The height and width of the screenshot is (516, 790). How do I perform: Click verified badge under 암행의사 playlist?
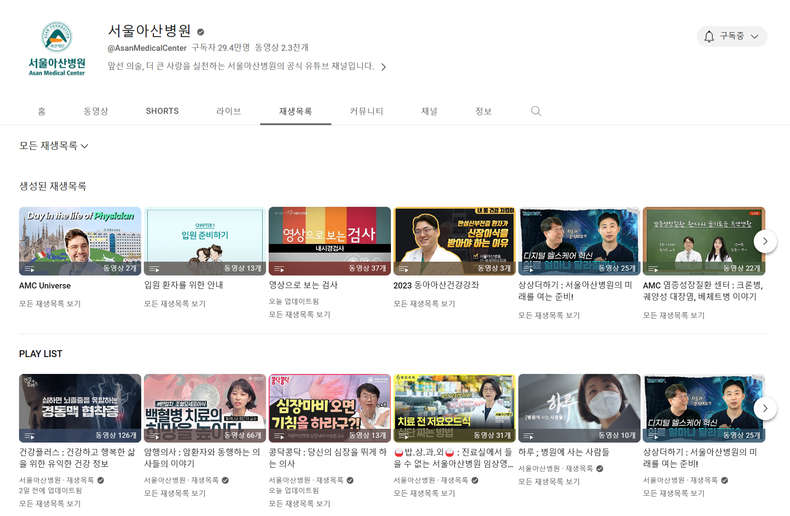click(x=225, y=480)
